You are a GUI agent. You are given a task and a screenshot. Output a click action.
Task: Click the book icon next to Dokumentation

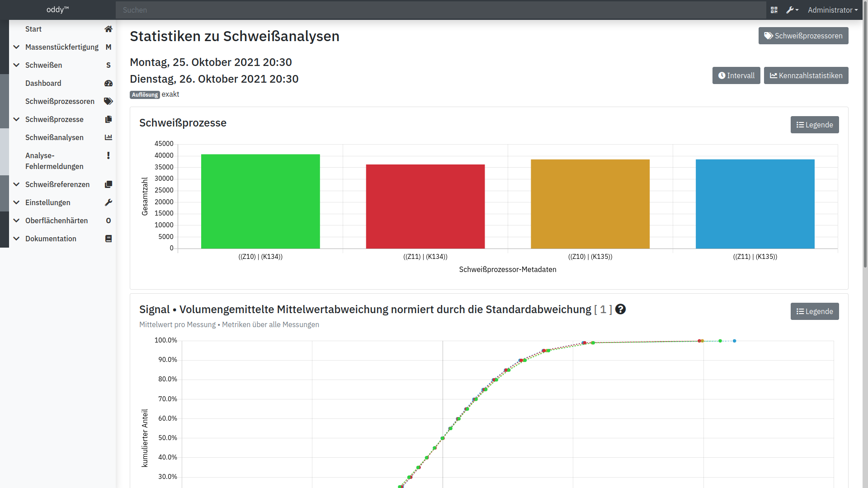click(x=108, y=239)
